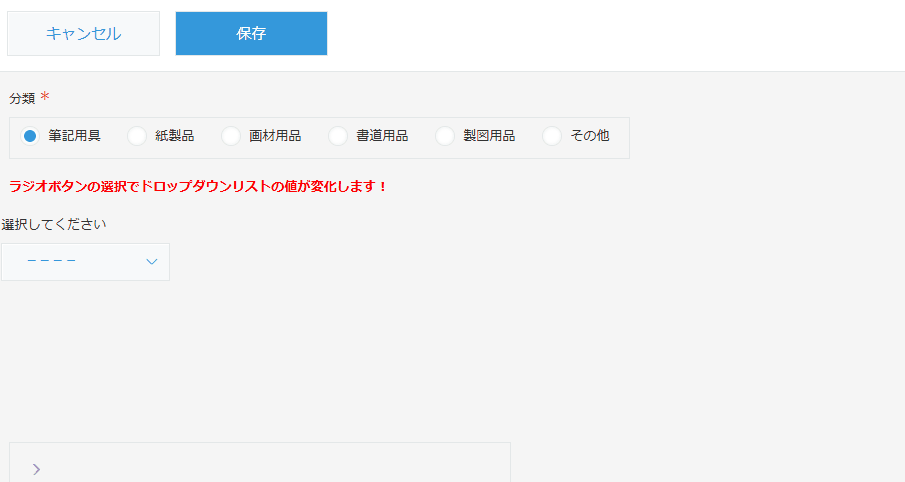Switch the category to 製図用品

(x=488, y=136)
